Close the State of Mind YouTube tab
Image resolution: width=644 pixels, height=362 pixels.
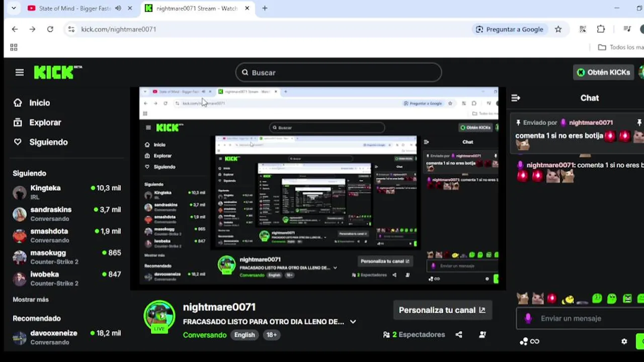(130, 9)
